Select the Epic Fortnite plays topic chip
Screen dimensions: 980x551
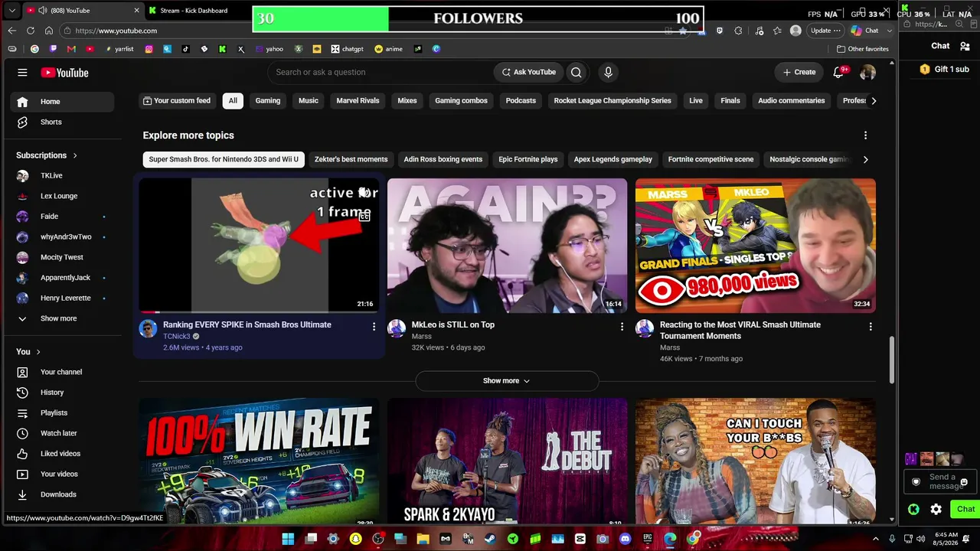pyautogui.click(x=528, y=159)
